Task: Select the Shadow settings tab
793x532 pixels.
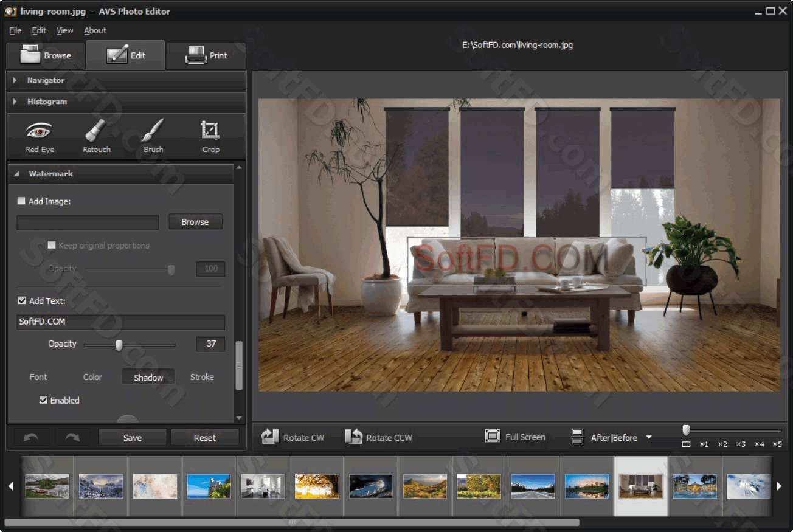Action: click(x=148, y=377)
